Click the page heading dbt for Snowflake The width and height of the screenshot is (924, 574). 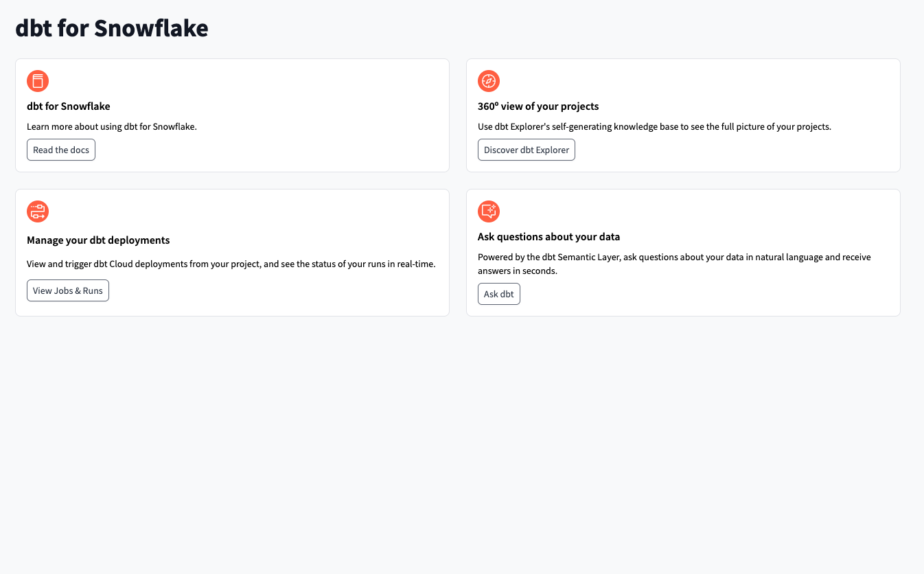pos(111,28)
